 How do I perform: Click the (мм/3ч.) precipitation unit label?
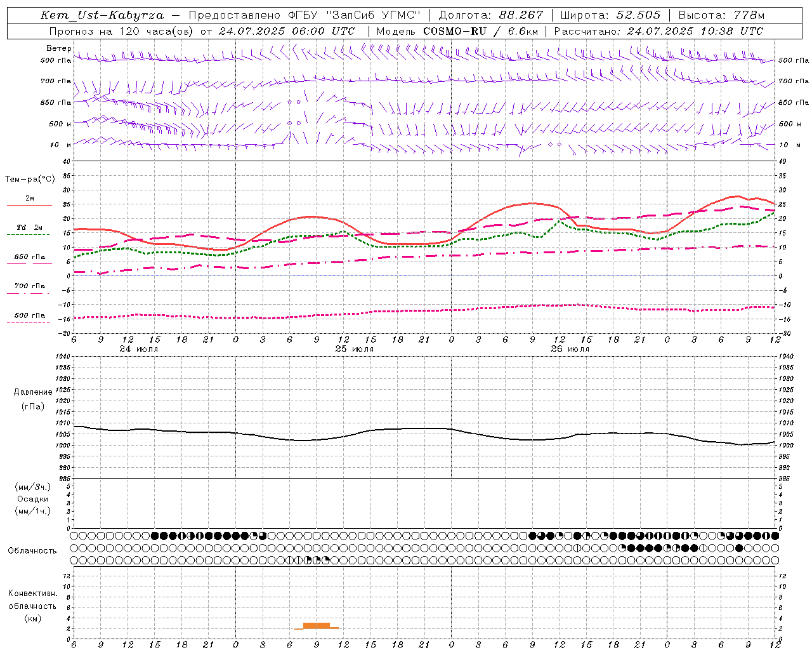(x=33, y=487)
